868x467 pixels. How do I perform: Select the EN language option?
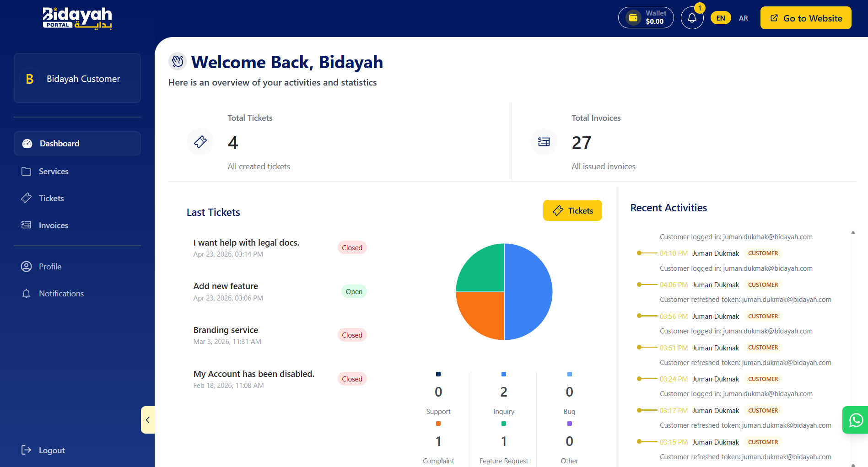(720, 17)
